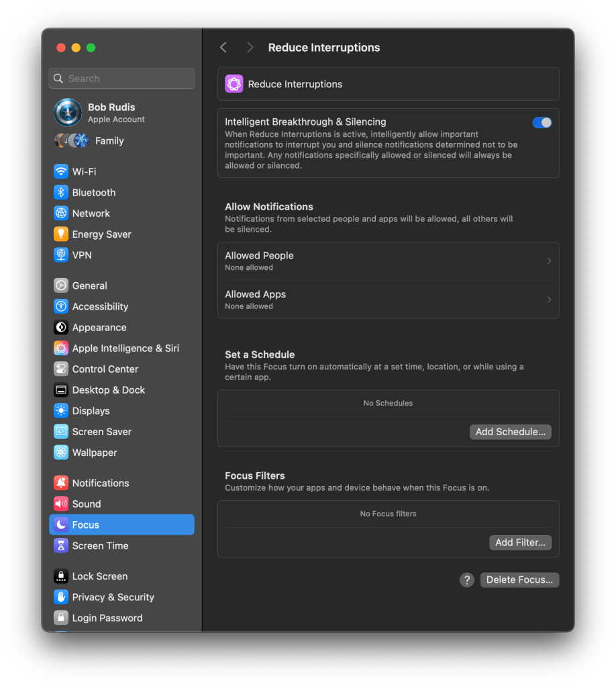
Task: Open the Notifications bell icon
Action: (61, 483)
